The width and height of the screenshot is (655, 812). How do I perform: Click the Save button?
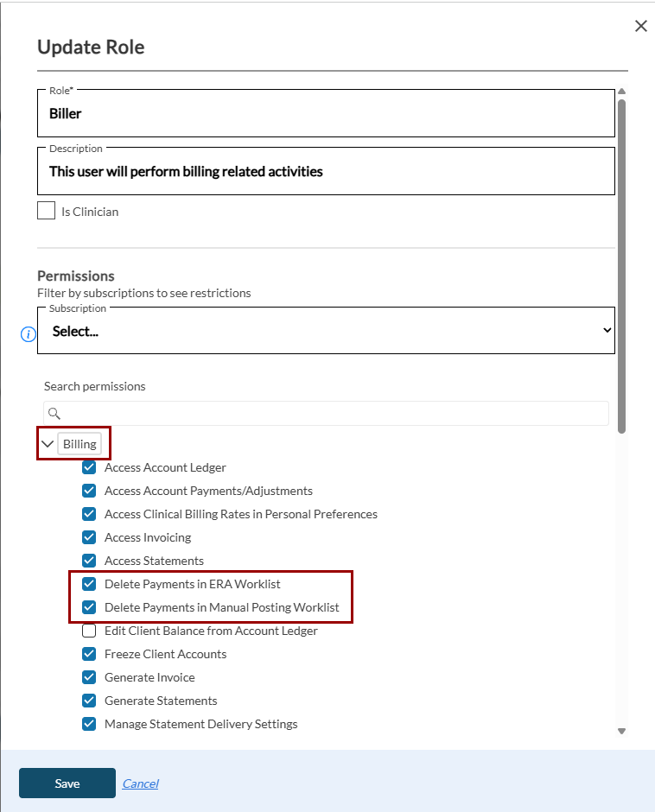[x=67, y=783]
